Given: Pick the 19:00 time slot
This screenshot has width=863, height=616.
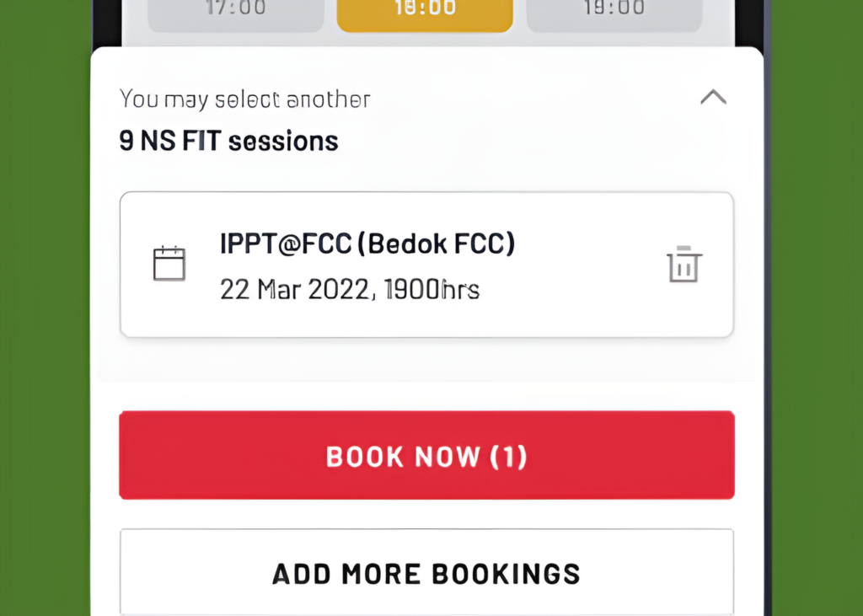Looking at the screenshot, I should coord(613,12).
